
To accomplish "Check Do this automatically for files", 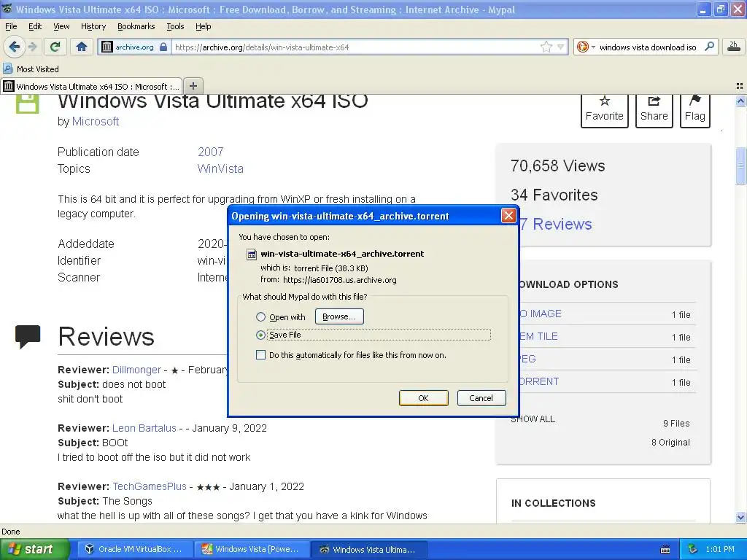I will [260, 355].
